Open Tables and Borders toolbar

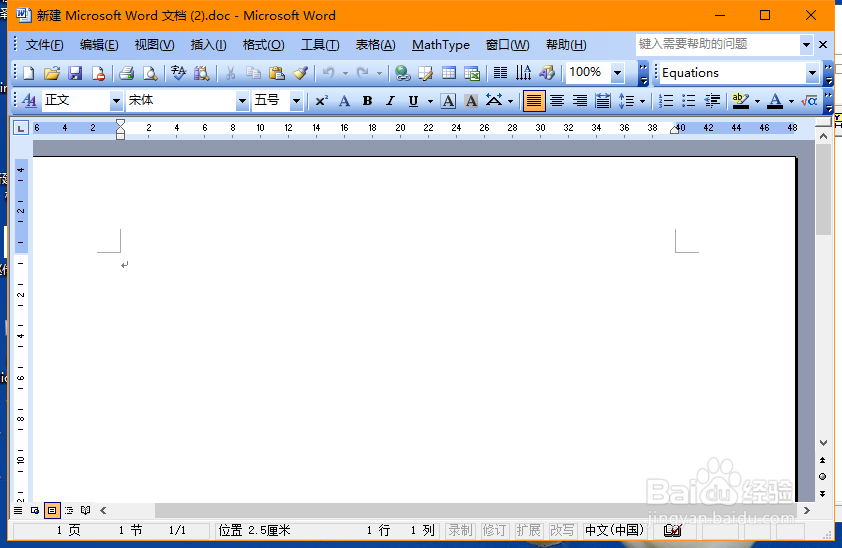point(425,73)
